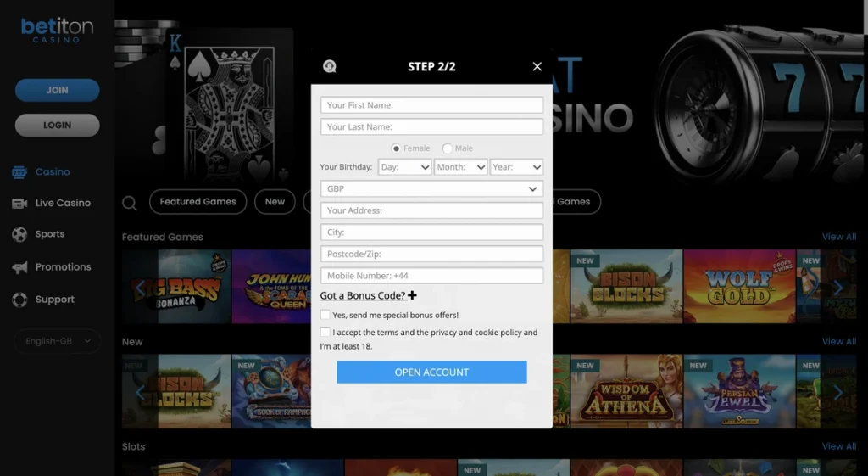
Task: Click right arrow on New games carousel
Action: pos(838,392)
